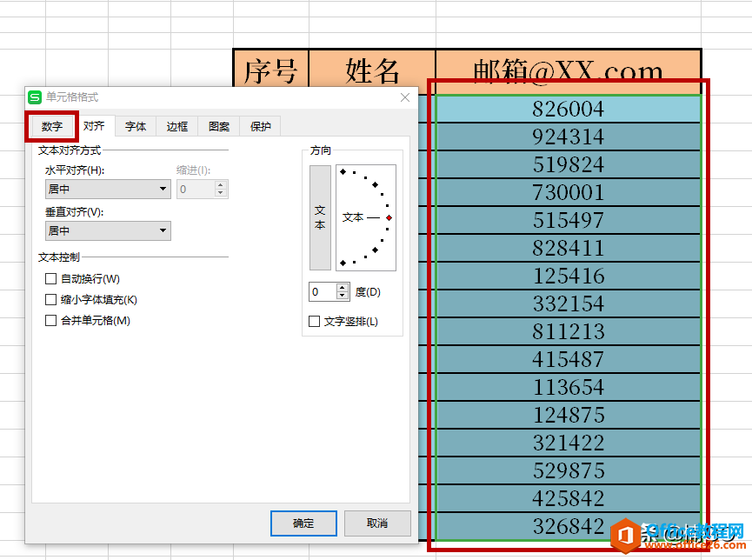Select cell containing 730001
Viewport: 752px width, 560px height.
click(x=569, y=192)
